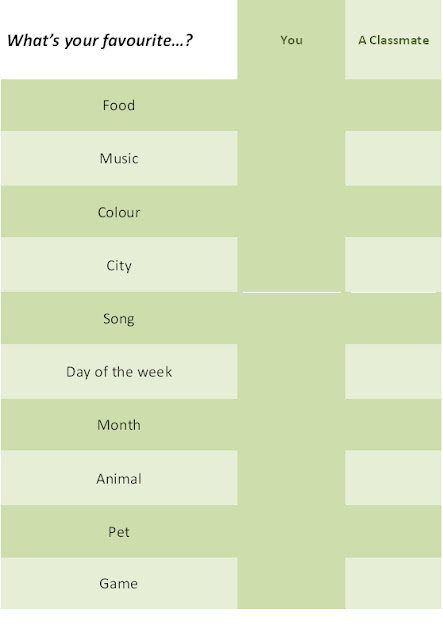Viewport: 443px width, 640px height.
Task: Click the Music row label
Action: click(119, 158)
